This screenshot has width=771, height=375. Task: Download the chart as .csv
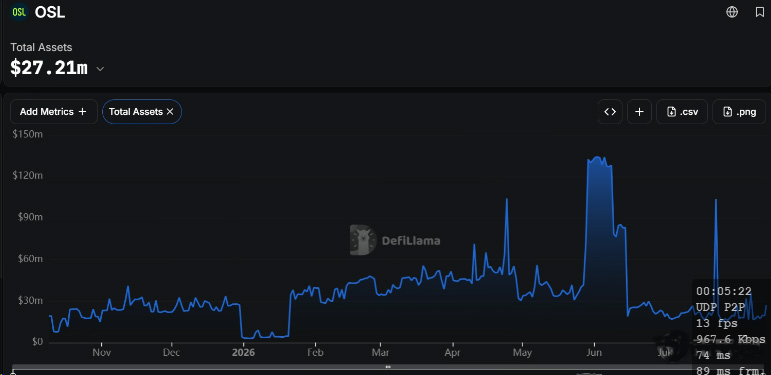pyautogui.click(x=682, y=112)
